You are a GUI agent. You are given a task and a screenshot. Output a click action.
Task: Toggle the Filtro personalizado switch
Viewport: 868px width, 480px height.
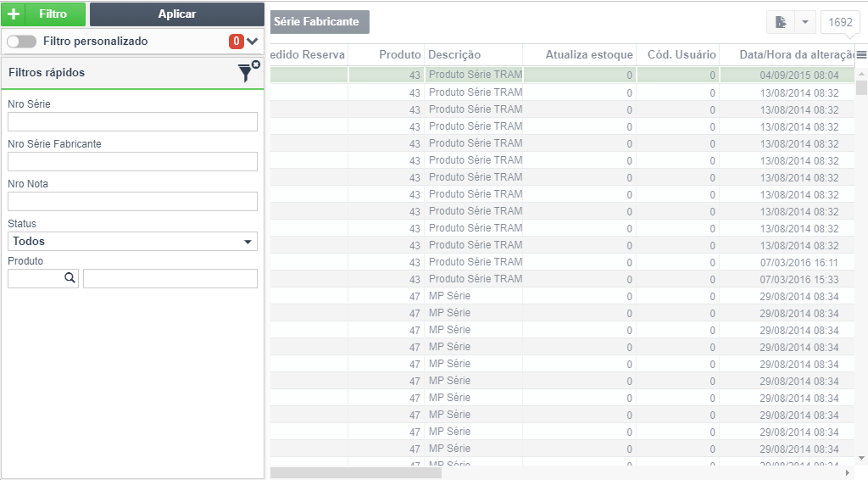click(21, 42)
